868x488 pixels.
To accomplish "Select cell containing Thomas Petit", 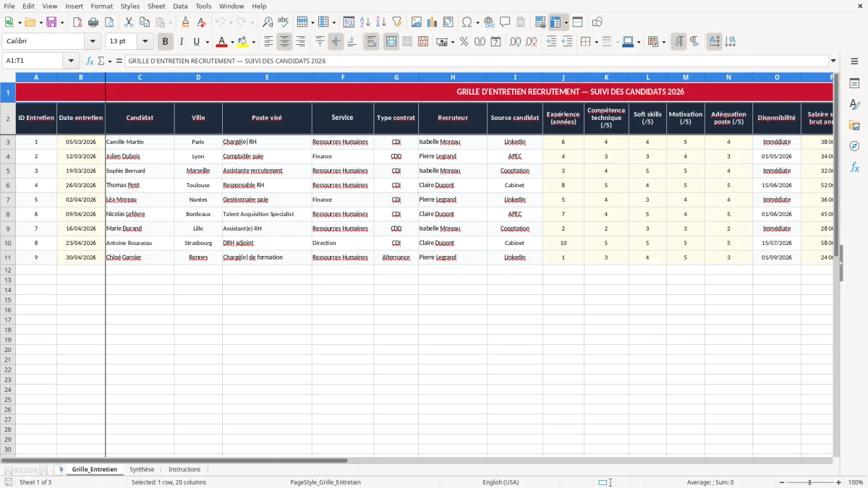I will 140,185.
